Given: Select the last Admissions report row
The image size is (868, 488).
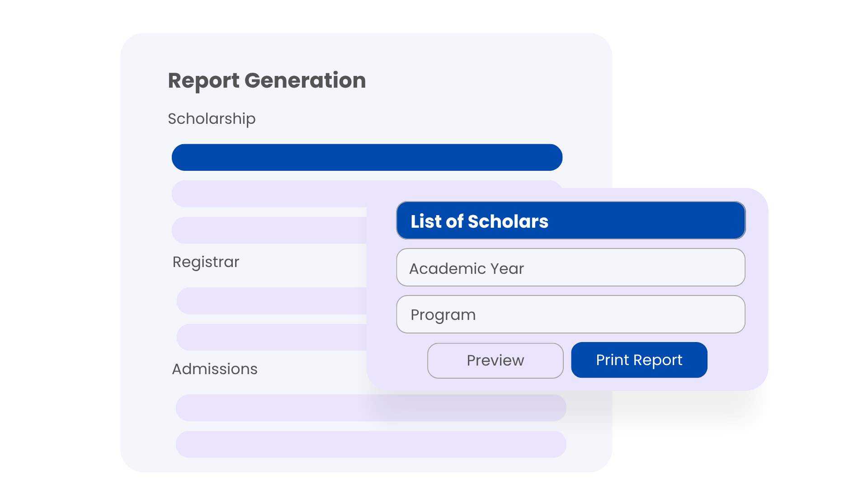Looking at the screenshot, I should (371, 444).
